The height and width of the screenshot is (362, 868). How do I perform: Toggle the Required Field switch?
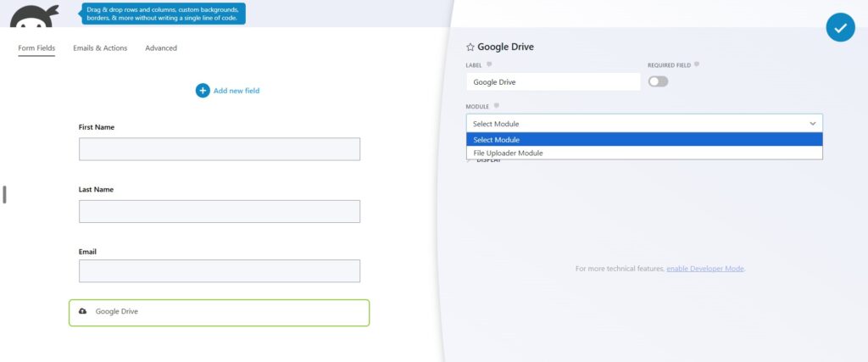coord(658,81)
